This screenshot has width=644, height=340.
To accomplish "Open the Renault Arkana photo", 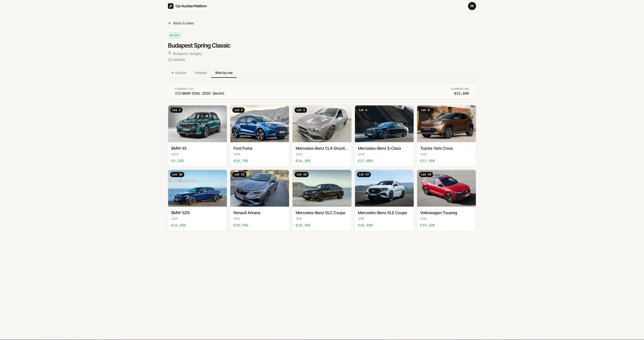I will [260, 188].
